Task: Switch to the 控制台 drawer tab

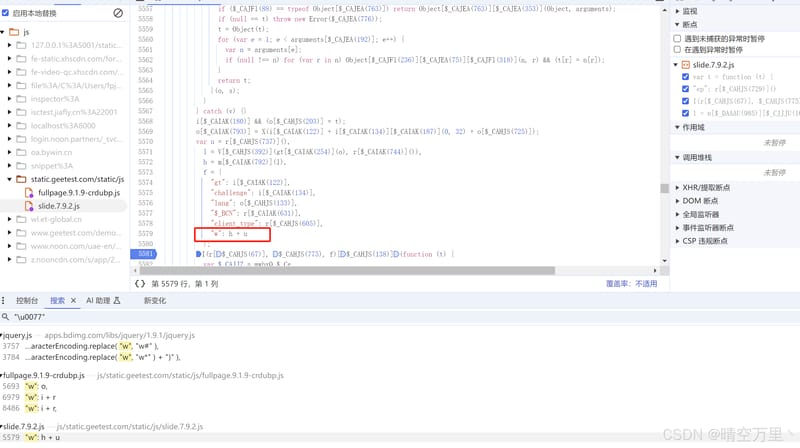Action: (27, 301)
